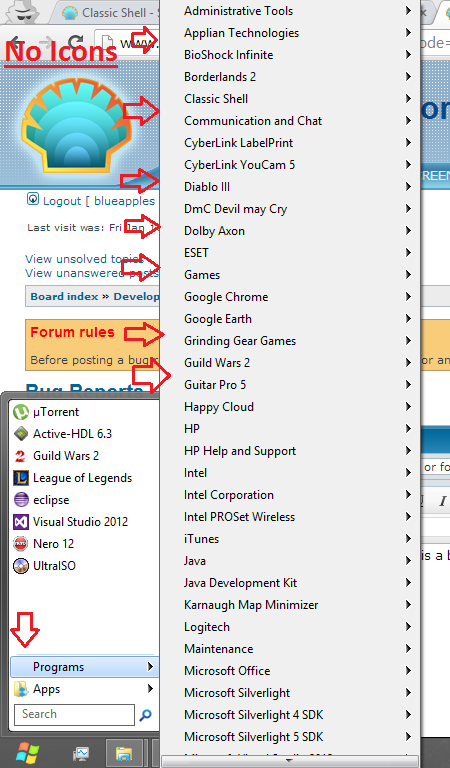Open UltraISO disc icon
This screenshot has height=768, width=450.
click(x=21, y=566)
